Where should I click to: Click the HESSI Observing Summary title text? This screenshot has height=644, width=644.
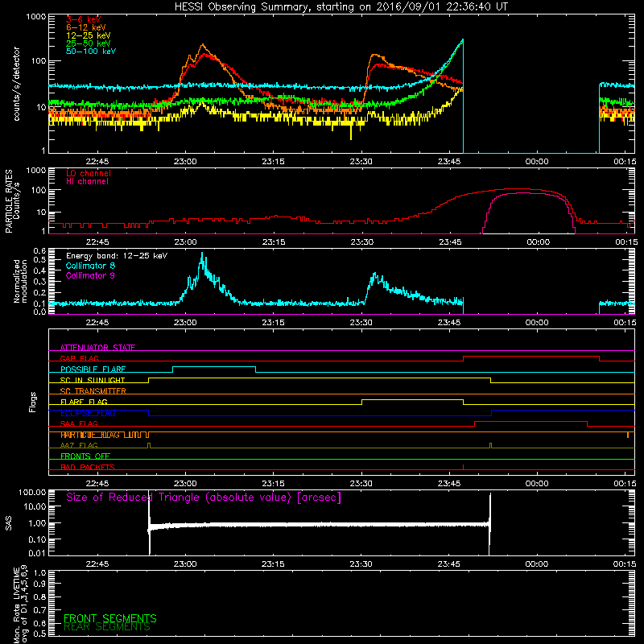(x=341, y=7)
